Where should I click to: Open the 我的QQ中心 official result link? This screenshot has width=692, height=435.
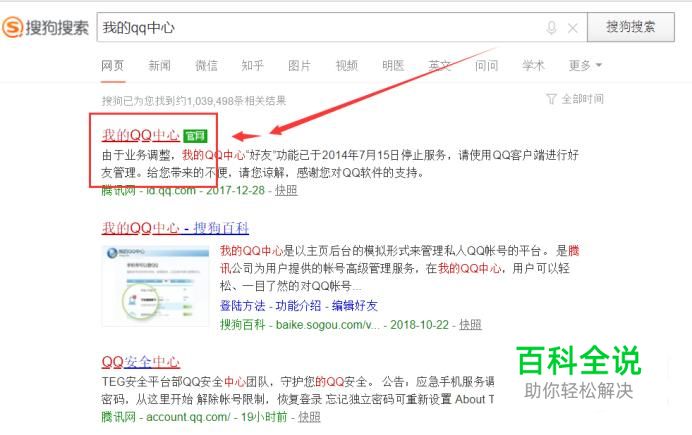(x=140, y=135)
